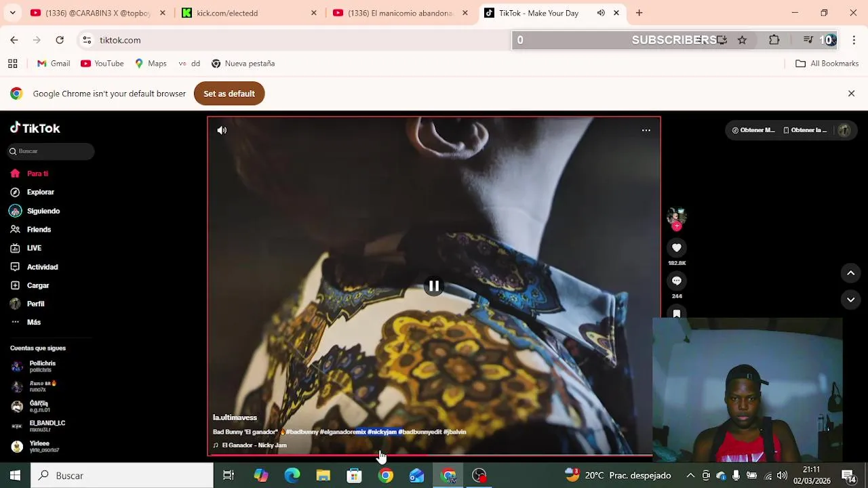Open File Explorer from the taskbar
The width and height of the screenshot is (868, 488).
323,476
